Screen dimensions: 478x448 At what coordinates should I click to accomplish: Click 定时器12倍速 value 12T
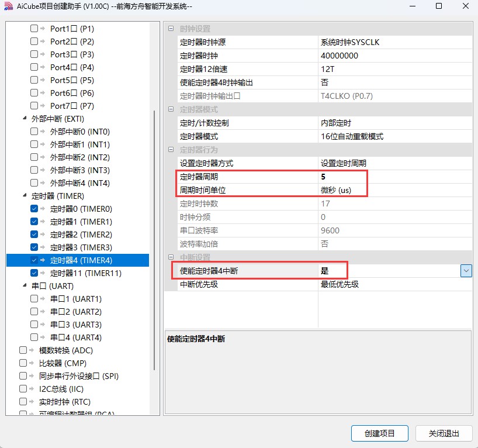click(x=395, y=69)
